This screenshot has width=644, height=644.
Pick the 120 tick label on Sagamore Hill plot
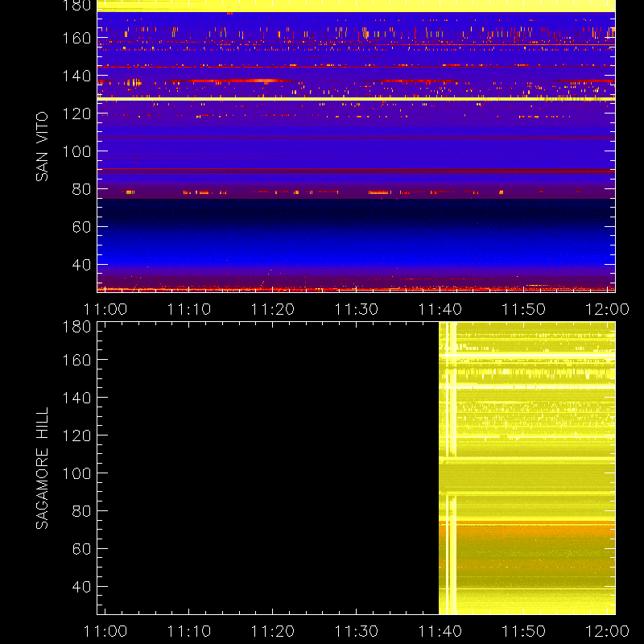(x=76, y=436)
